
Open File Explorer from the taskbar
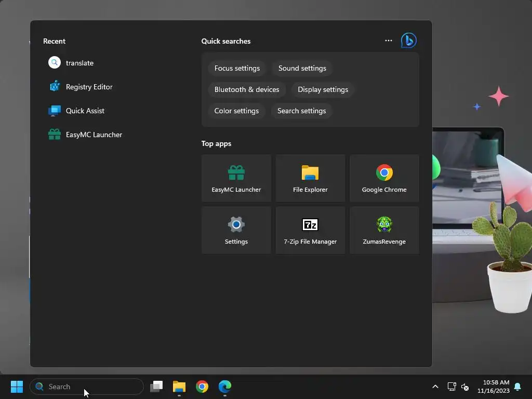[x=179, y=387]
